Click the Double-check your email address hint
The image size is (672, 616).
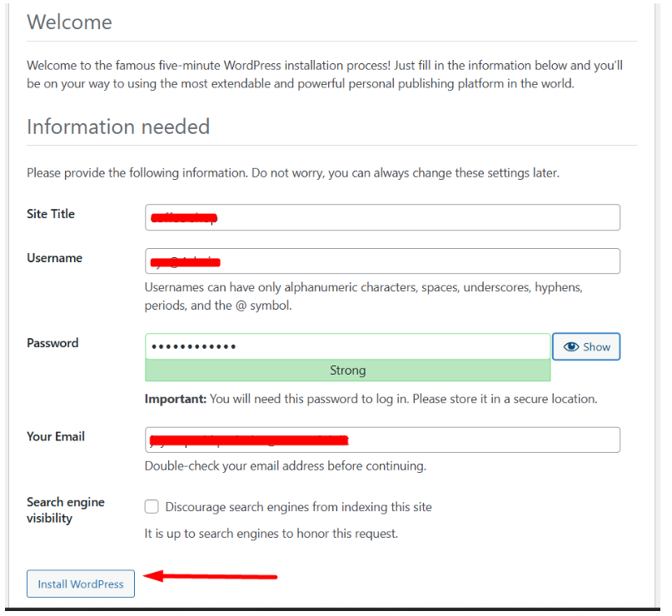285,466
